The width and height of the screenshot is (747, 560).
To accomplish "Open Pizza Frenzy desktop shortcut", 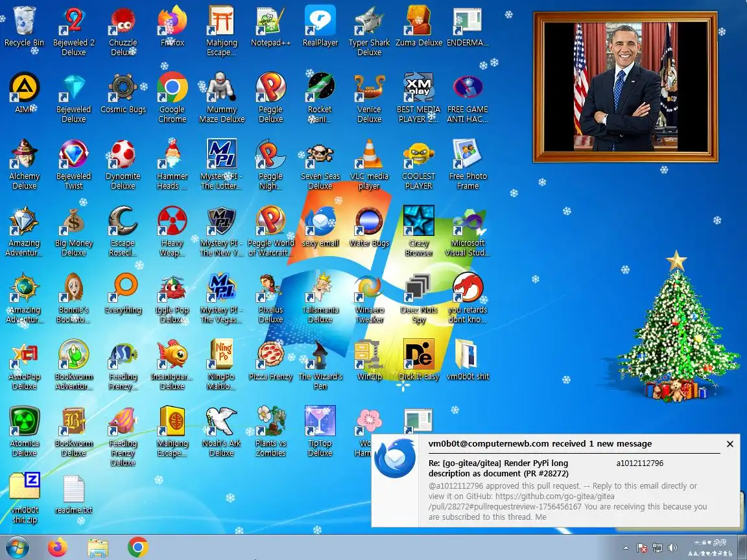I will (270, 360).
